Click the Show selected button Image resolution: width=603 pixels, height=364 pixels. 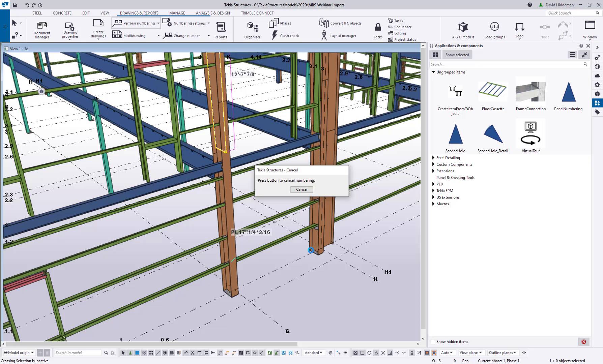pyautogui.click(x=457, y=55)
